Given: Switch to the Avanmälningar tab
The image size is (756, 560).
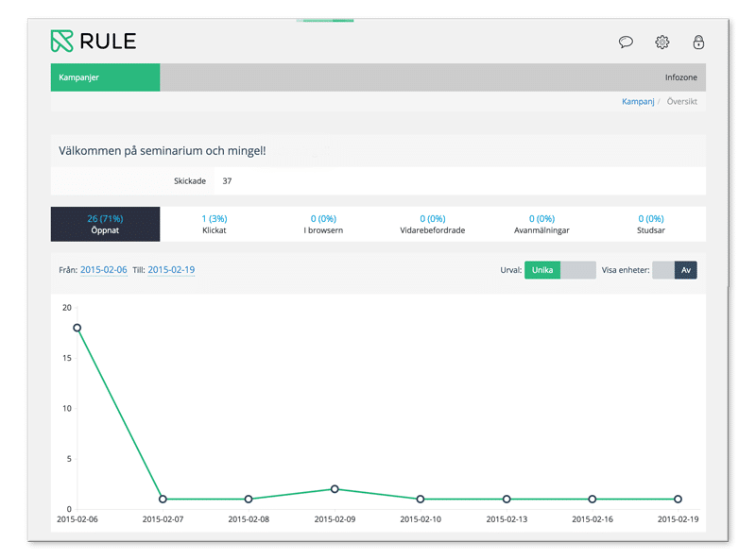Looking at the screenshot, I should [x=541, y=224].
